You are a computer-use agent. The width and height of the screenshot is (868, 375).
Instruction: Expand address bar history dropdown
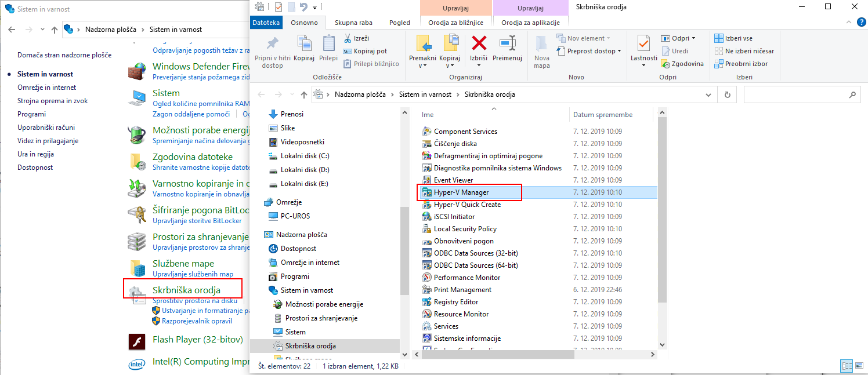708,94
